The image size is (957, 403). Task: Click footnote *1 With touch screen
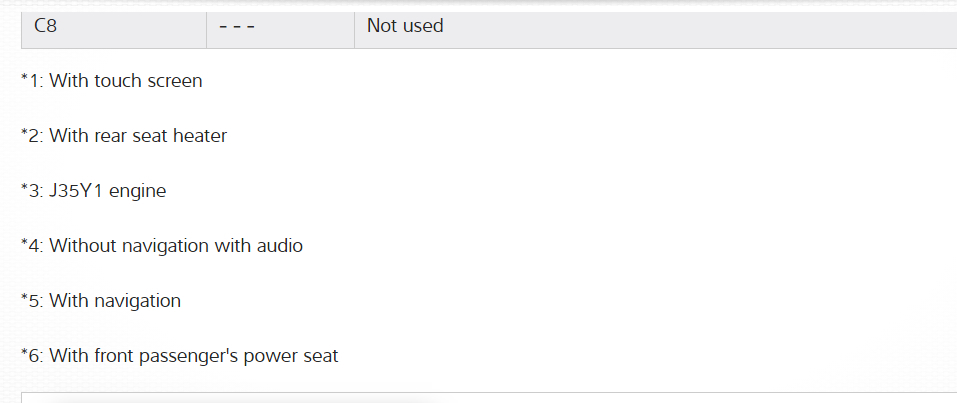(x=112, y=81)
